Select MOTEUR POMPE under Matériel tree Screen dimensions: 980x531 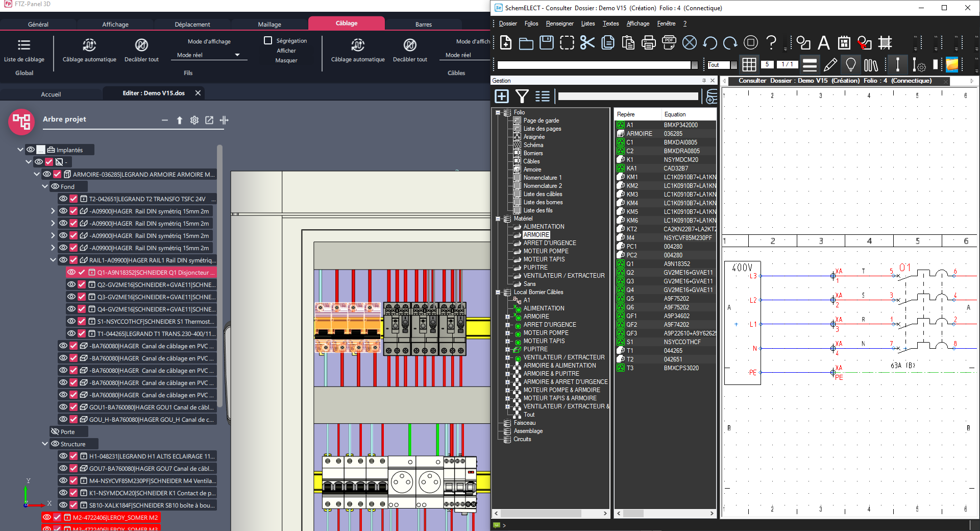click(x=546, y=251)
